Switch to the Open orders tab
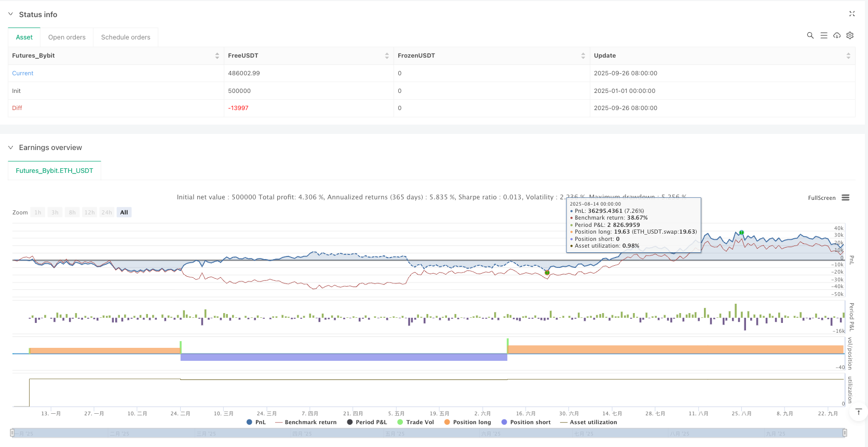The image size is (868, 447). click(x=67, y=37)
